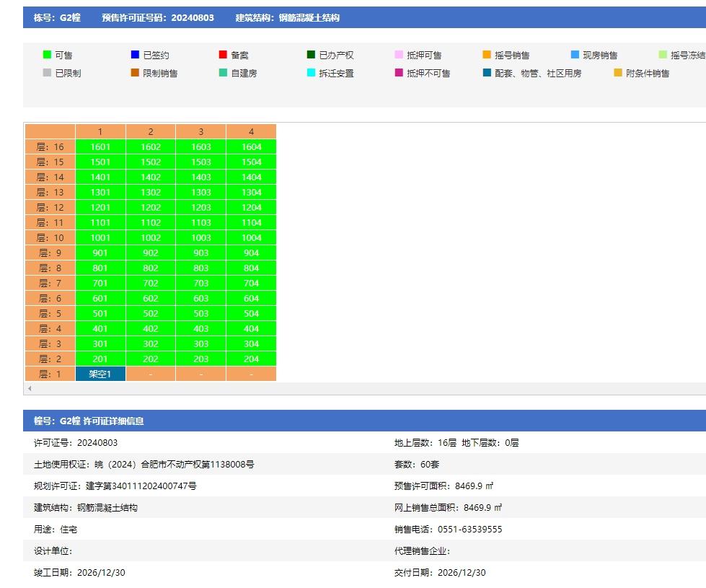Click the left scroll arrow below the table
706x588 pixels.
(30, 388)
